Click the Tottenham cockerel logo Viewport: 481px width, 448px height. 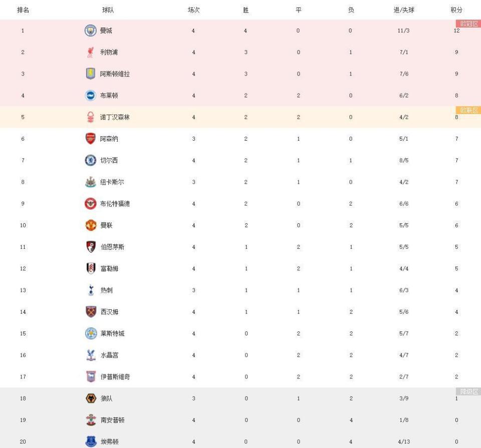click(91, 290)
